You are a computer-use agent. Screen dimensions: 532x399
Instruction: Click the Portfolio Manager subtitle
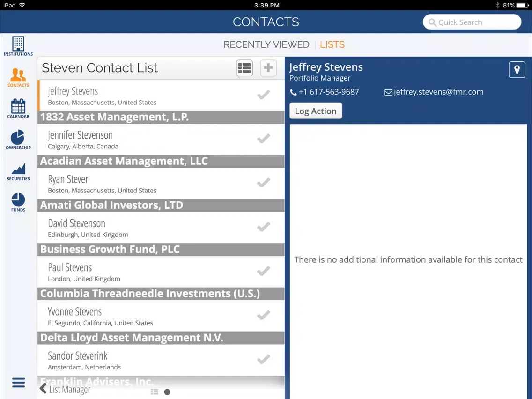319,78
